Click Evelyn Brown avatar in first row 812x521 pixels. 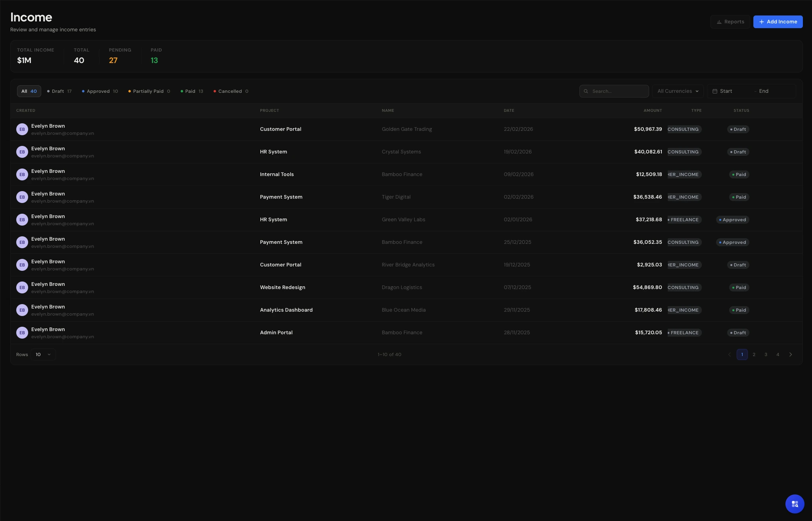[22, 129]
